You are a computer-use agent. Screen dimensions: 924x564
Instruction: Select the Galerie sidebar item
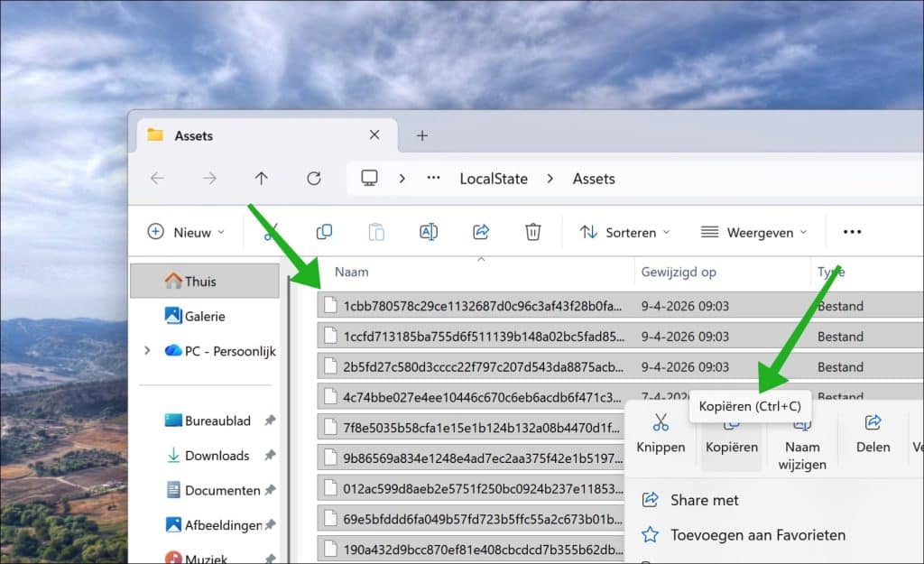point(205,317)
